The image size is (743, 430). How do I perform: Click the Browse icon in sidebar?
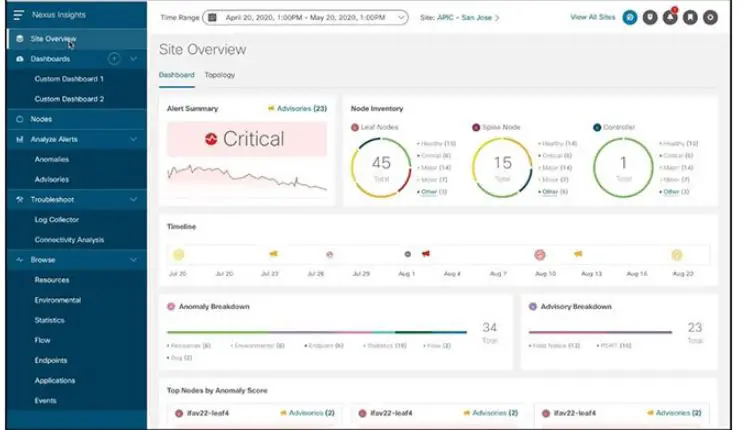pyautogui.click(x=20, y=260)
